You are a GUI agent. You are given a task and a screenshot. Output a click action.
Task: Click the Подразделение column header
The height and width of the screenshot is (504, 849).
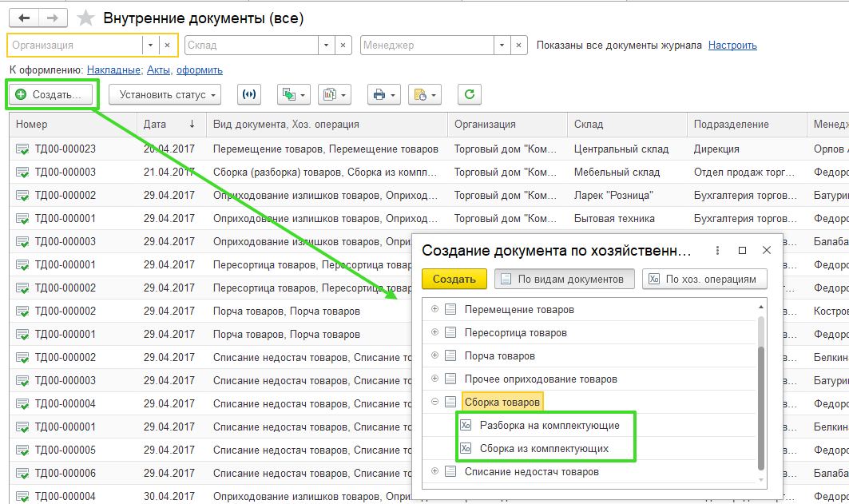(x=748, y=125)
